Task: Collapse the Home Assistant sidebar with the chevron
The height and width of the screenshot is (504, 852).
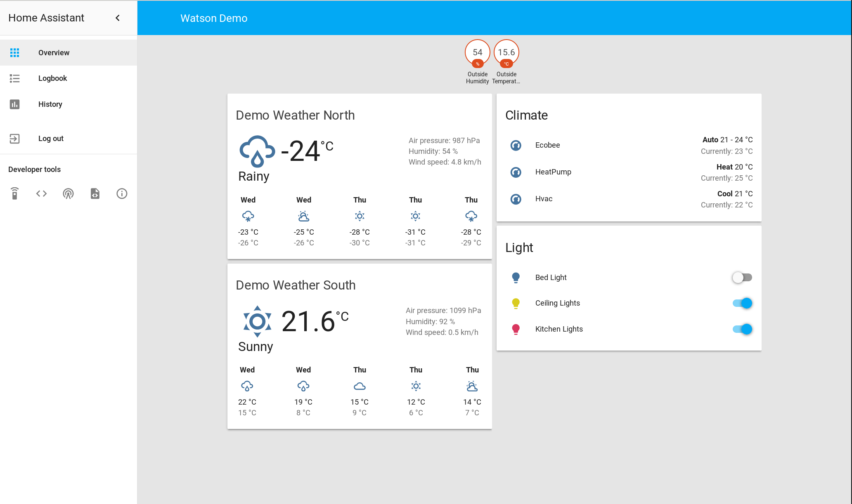Action: pyautogui.click(x=118, y=18)
